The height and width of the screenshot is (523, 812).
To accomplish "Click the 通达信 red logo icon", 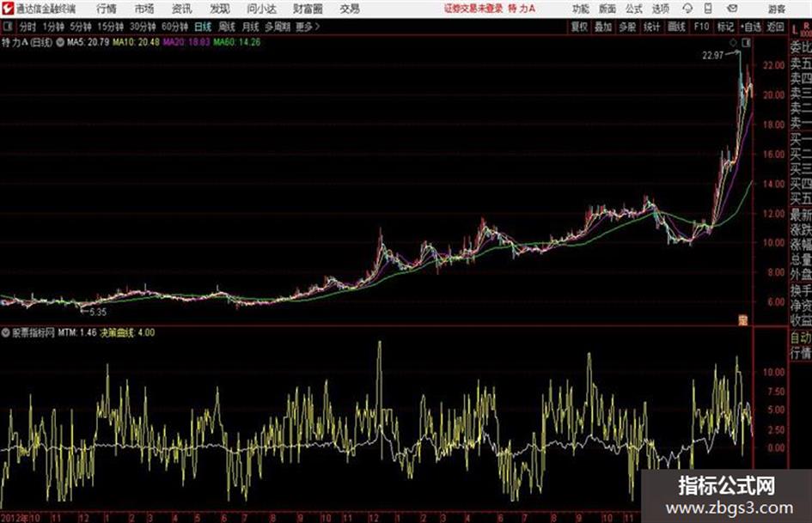I will [8, 9].
